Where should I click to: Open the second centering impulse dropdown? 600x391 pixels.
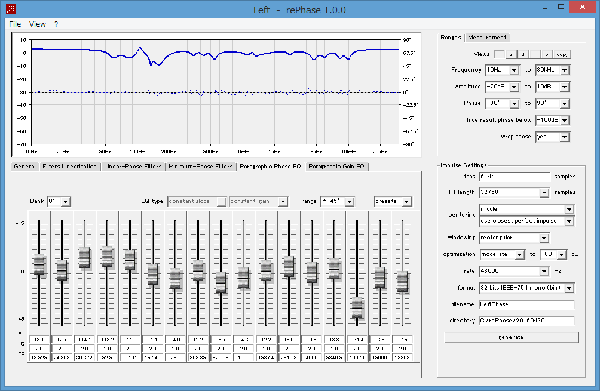569,222
